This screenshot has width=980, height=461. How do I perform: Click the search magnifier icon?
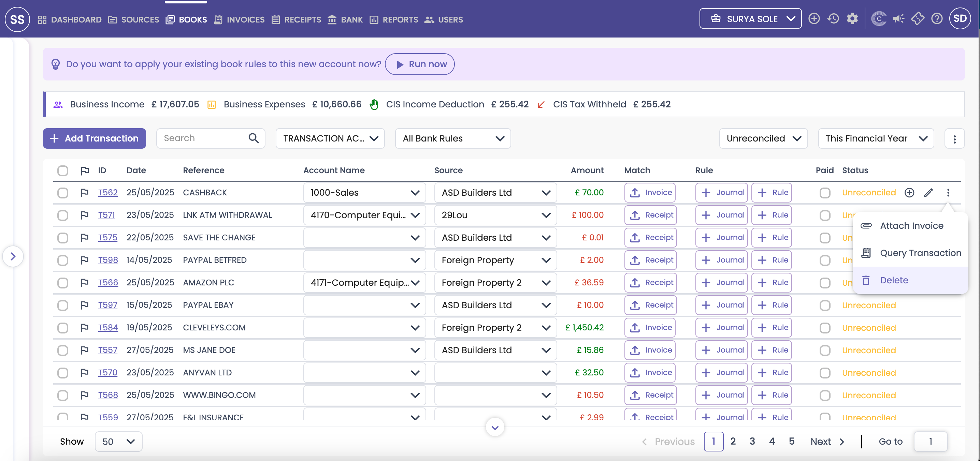pos(254,138)
